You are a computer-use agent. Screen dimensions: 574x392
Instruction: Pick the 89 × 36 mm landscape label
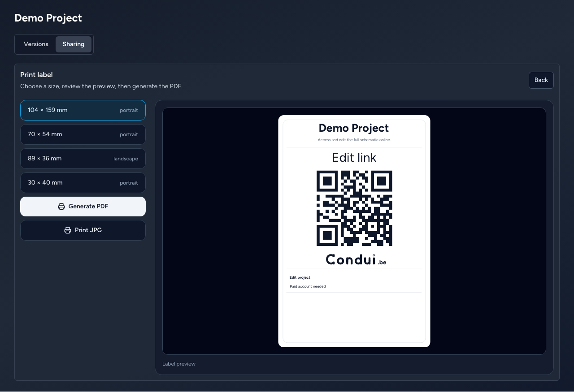point(83,159)
